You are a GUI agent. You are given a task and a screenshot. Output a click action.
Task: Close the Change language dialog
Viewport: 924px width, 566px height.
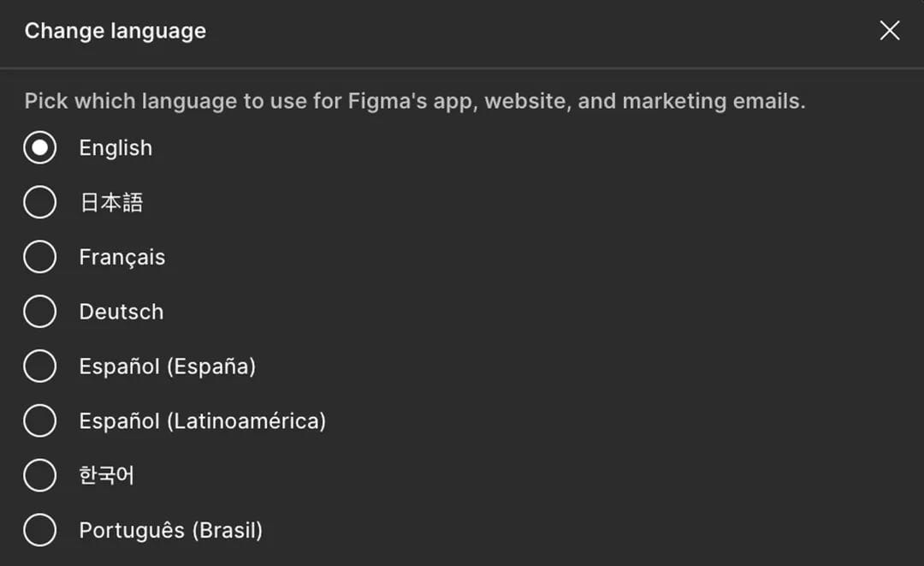(890, 31)
